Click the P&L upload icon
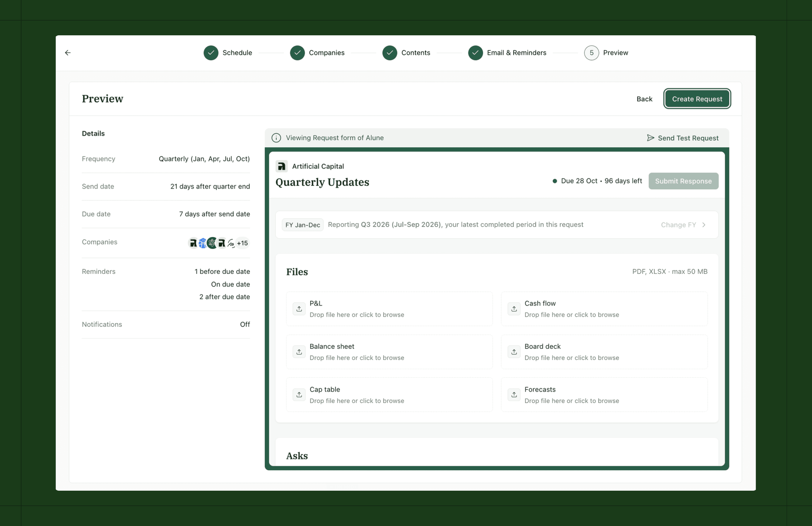The image size is (812, 526). pyautogui.click(x=299, y=309)
